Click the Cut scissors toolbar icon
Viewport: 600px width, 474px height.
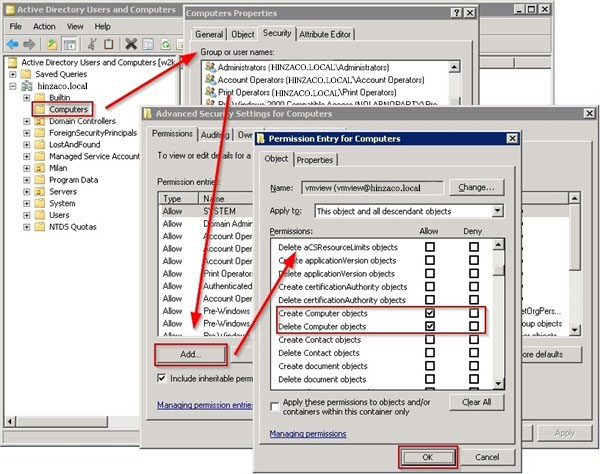[x=91, y=44]
